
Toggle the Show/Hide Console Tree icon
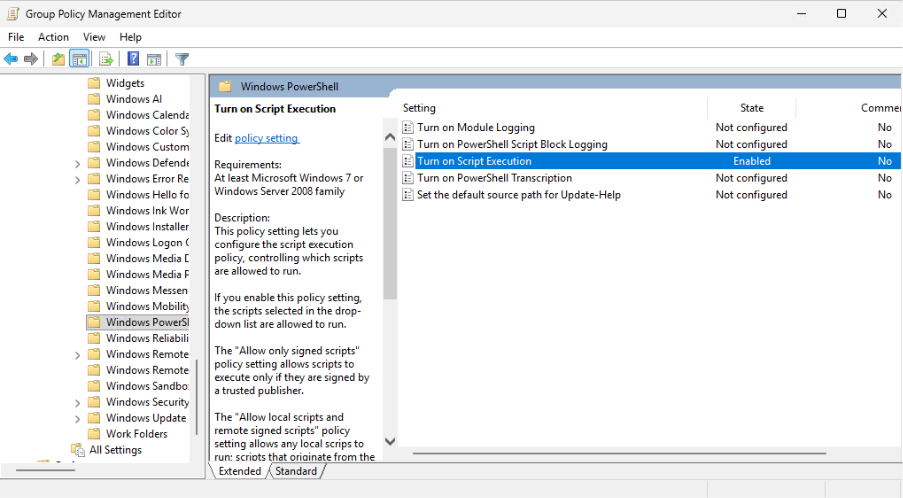pos(80,59)
